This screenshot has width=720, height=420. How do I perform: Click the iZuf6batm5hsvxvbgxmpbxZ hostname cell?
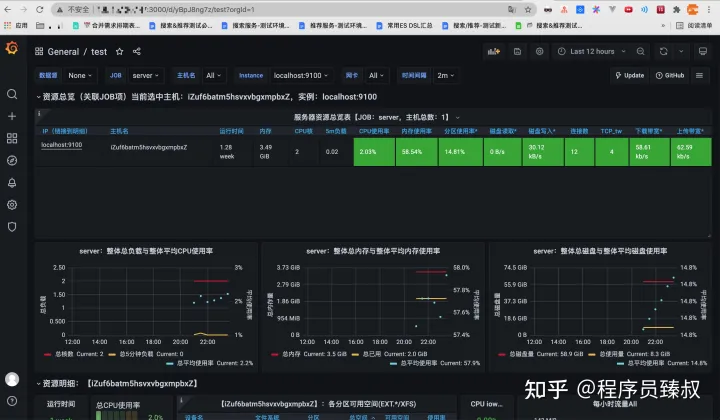(149, 147)
